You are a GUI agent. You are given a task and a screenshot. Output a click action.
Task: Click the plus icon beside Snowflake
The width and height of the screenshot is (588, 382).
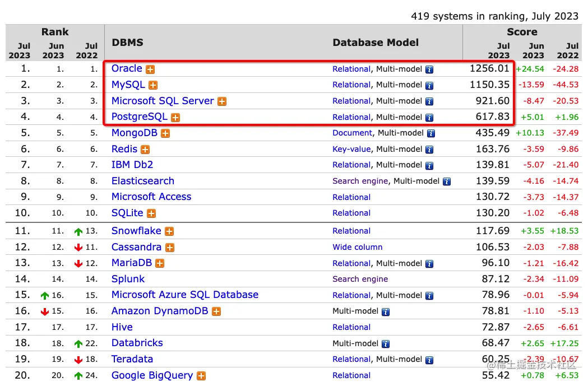coord(169,231)
